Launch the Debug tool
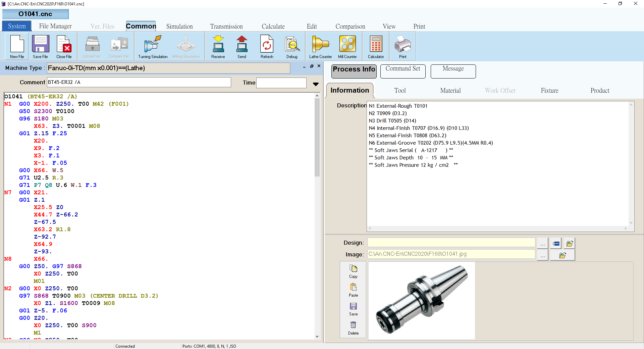Screen dimensions: 644x349 point(292,47)
